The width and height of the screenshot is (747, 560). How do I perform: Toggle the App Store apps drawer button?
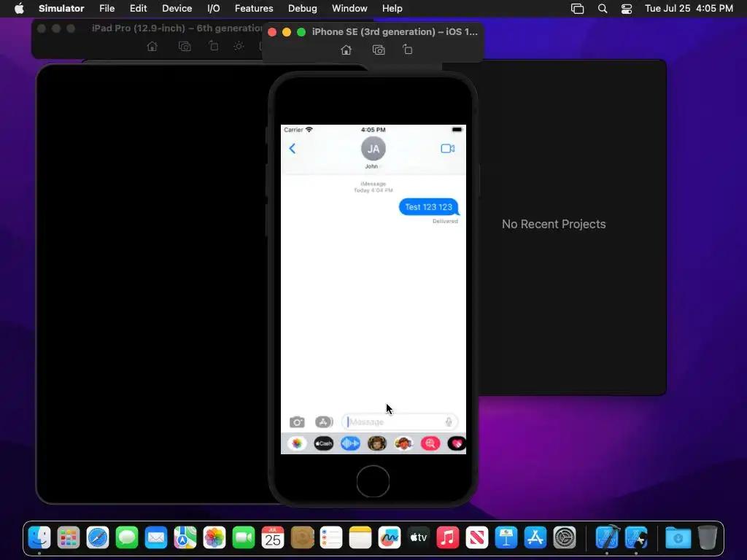[x=323, y=422]
